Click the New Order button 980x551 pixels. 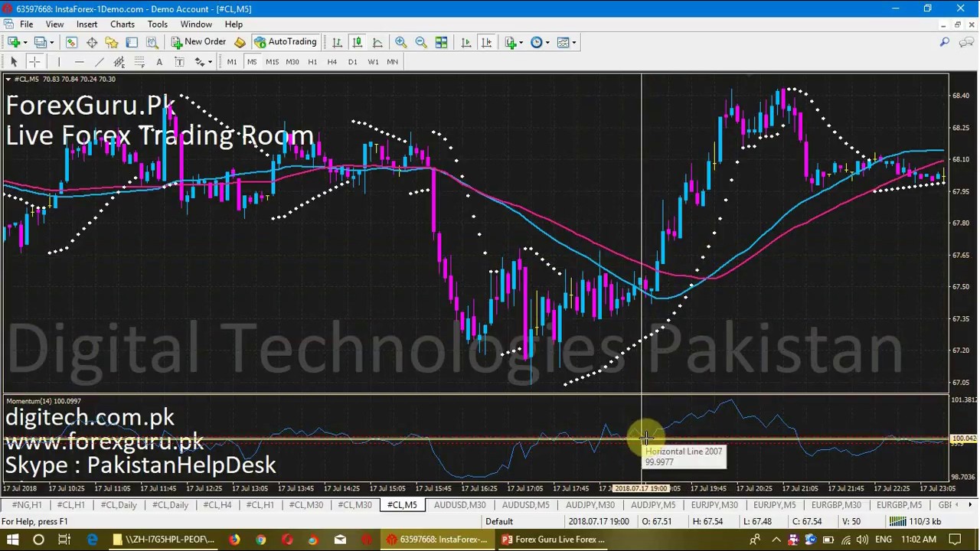coord(198,42)
